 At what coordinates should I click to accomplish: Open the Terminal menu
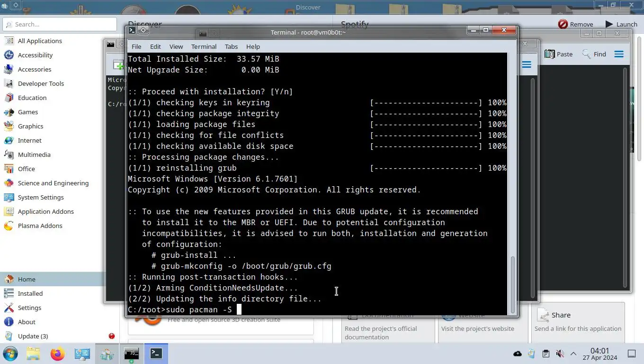pos(204,46)
